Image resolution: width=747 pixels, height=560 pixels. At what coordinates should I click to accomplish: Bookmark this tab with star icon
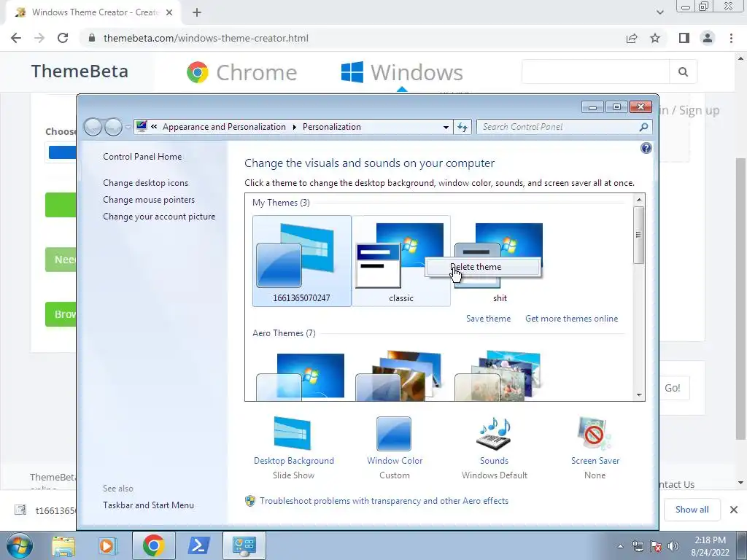pos(655,38)
